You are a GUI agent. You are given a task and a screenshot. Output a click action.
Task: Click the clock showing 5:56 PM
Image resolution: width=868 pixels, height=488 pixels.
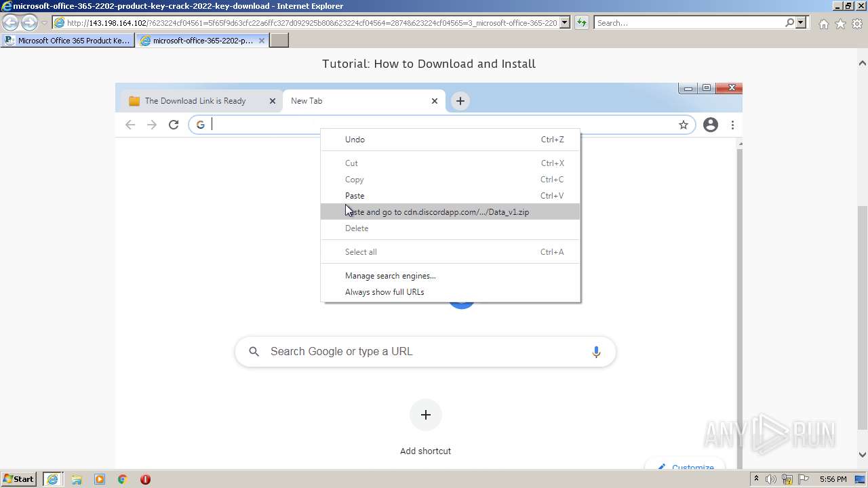coord(833,479)
